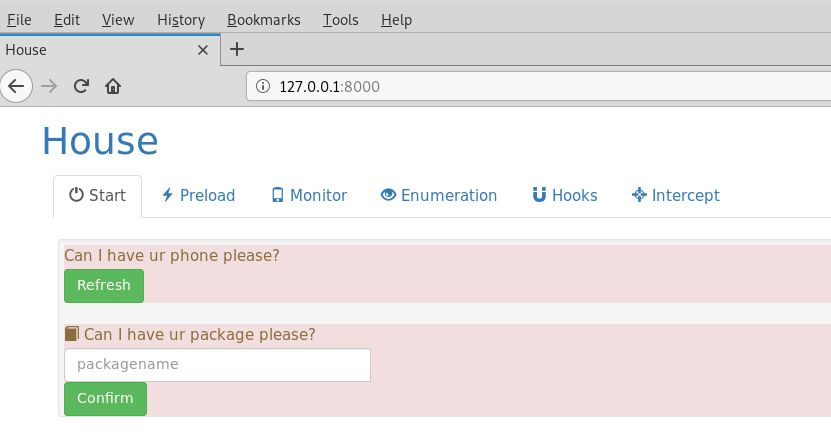Close the House browser tab
The width and height of the screenshot is (831, 432).
coord(203,49)
